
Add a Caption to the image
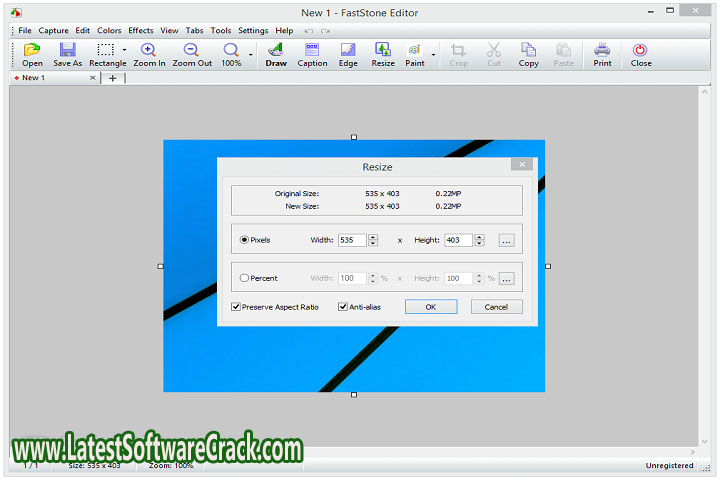[312, 55]
